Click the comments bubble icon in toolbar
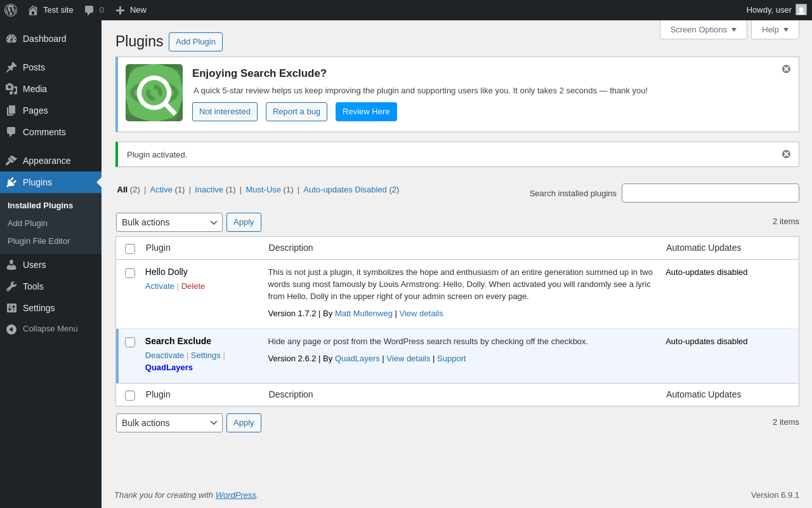This screenshot has width=812, height=508. click(89, 10)
